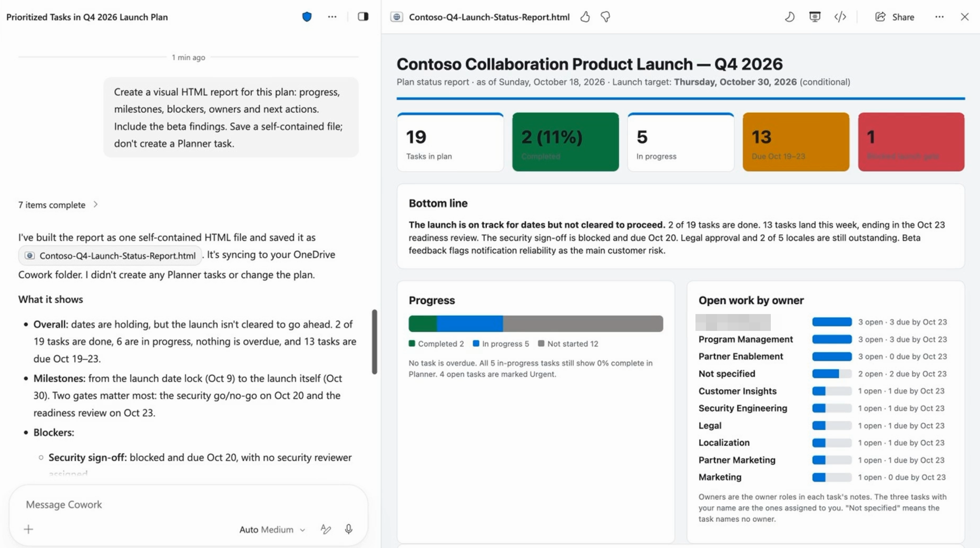Click the globe file icon beside report title
Screen dimensions: 980x548
click(x=397, y=17)
